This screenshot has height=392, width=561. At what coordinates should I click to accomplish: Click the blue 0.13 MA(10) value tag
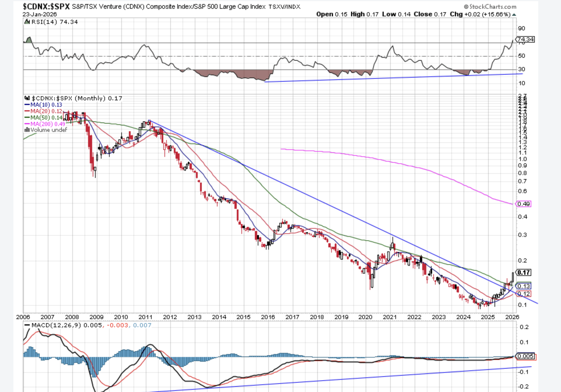click(524, 286)
